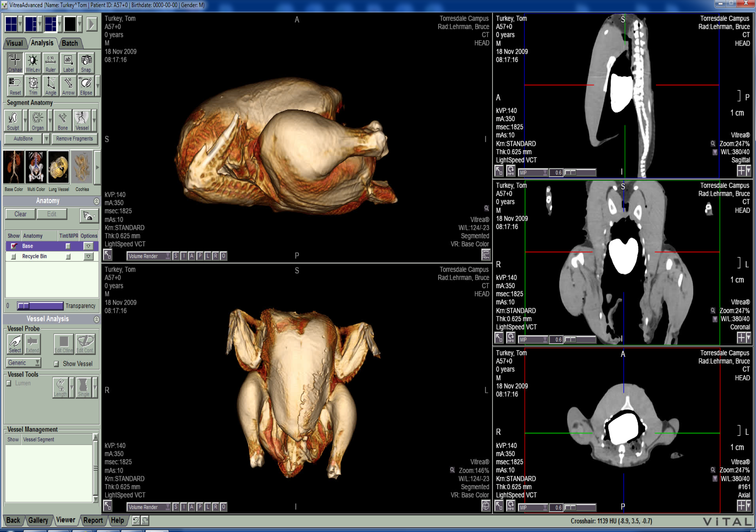Activate the Angle measurement tool
Image resolution: width=756 pixels, height=532 pixels.
pos(51,86)
